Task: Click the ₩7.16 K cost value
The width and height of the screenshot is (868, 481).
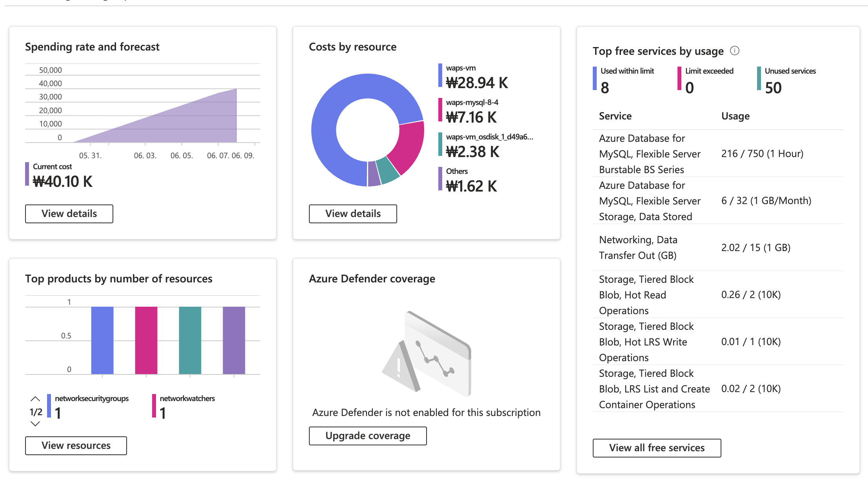Action: 472,117
